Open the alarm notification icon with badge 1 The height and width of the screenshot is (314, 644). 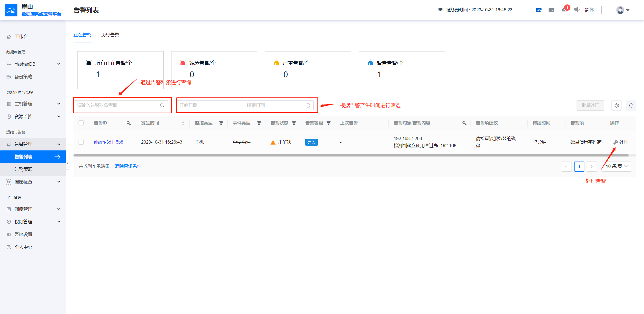564,10
